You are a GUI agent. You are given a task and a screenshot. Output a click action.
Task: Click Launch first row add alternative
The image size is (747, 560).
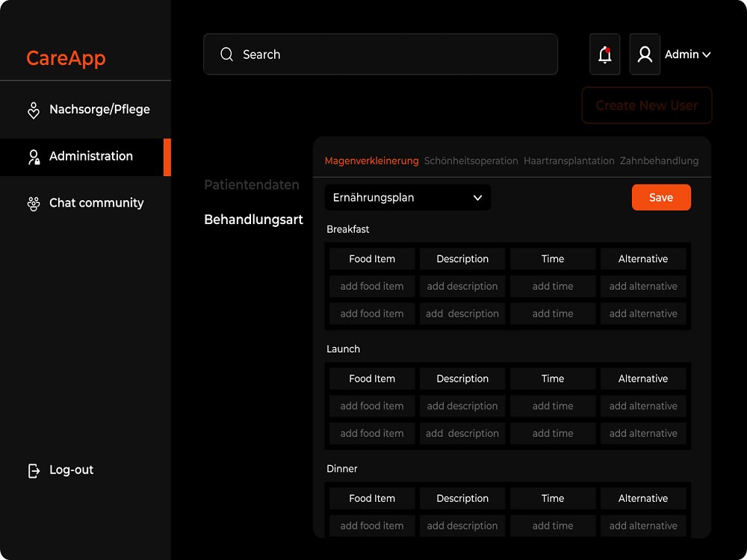point(643,406)
